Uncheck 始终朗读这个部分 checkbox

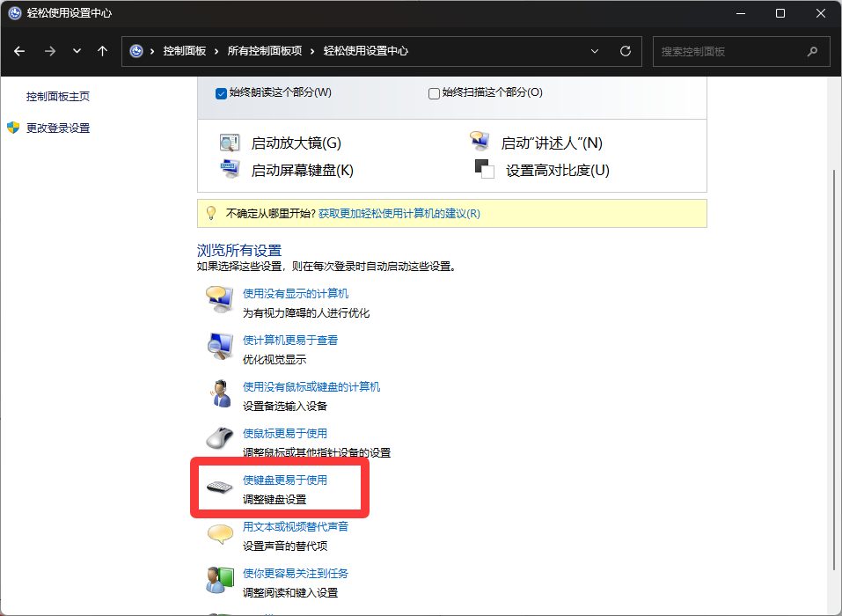pyautogui.click(x=222, y=93)
